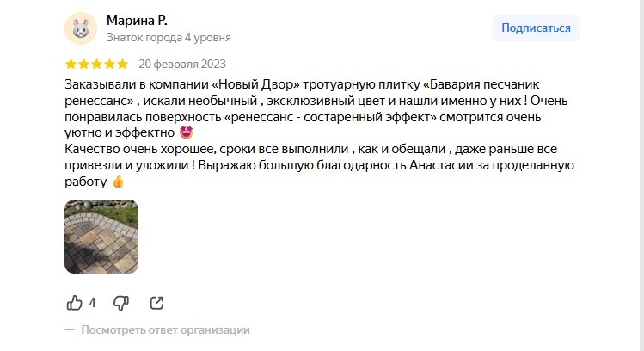This screenshot has height=351, width=644.
Task: Click the thumbs-up emoji after «работу»
Action: (x=119, y=182)
